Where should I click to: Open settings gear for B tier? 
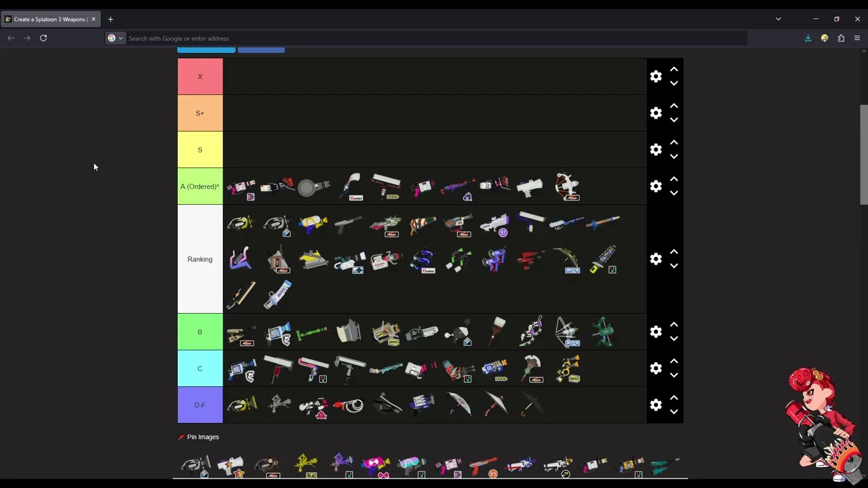point(656,332)
